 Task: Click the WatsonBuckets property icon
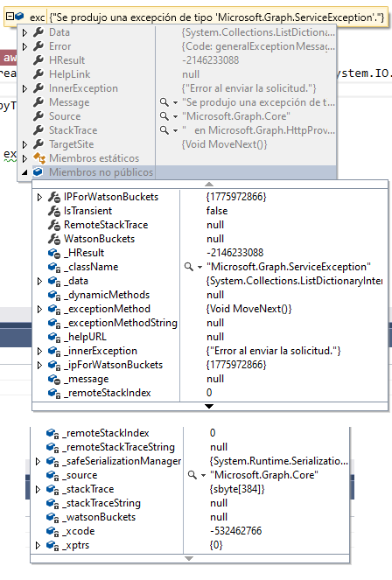pos(54,240)
